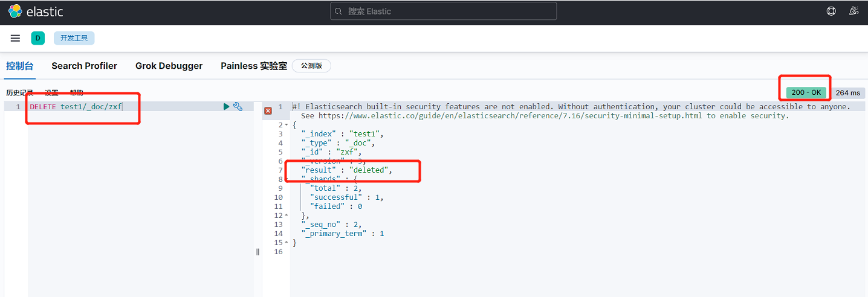Click the Elastic logo
This screenshot has width=868, height=297.
tap(36, 11)
